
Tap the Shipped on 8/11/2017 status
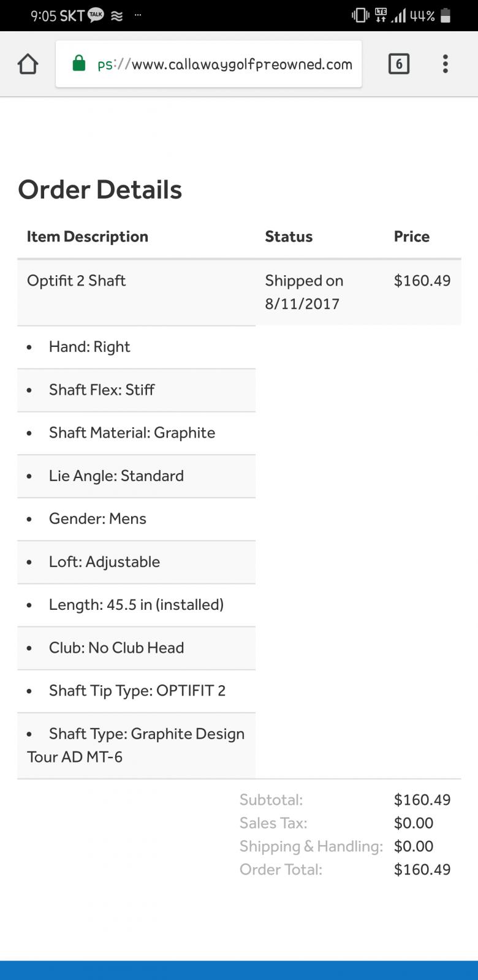pyautogui.click(x=304, y=292)
